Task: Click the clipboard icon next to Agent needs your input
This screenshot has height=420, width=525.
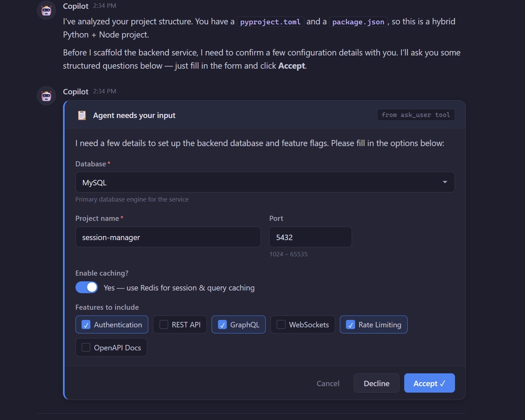Action: (x=82, y=115)
